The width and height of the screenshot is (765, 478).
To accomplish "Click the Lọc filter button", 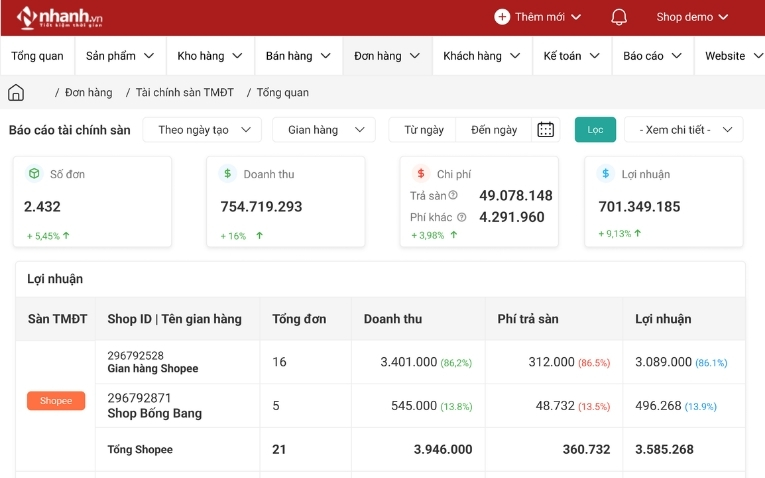I will (595, 130).
